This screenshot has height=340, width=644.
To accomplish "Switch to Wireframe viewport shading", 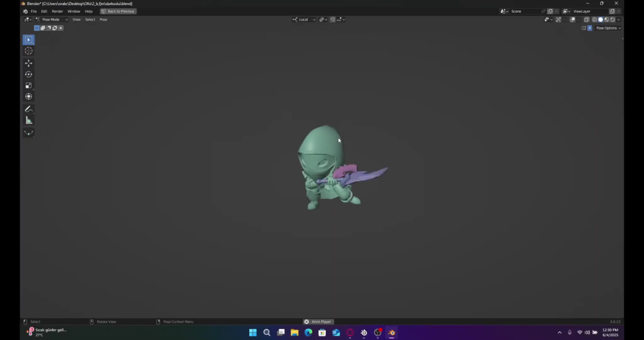I will click(594, 19).
